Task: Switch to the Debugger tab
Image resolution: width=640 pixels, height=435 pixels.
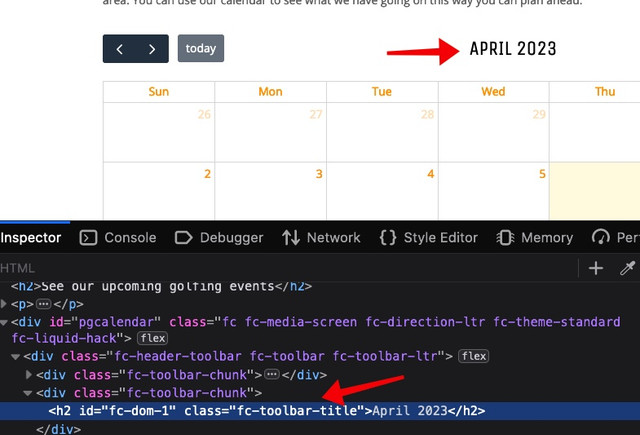Action: 219,237
